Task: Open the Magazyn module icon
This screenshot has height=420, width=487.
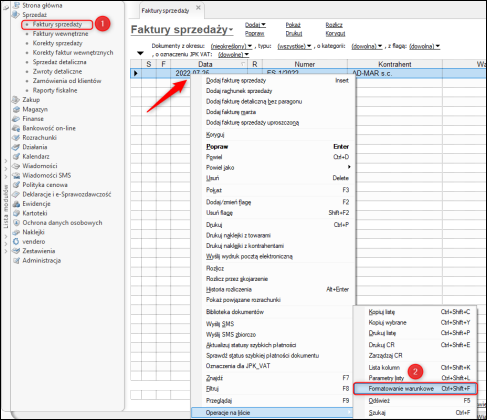Action: [16, 109]
